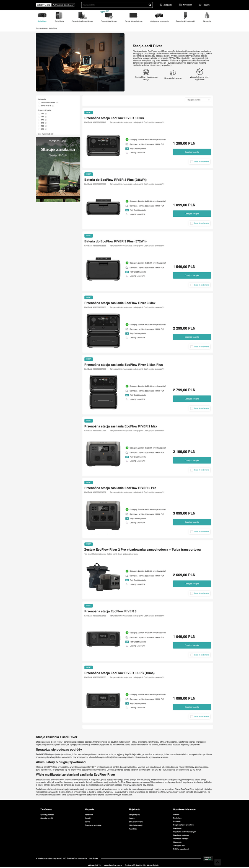Add RIVER 3 Plus to cart
This screenshot has height=868, width=249.
pos(192,152)
